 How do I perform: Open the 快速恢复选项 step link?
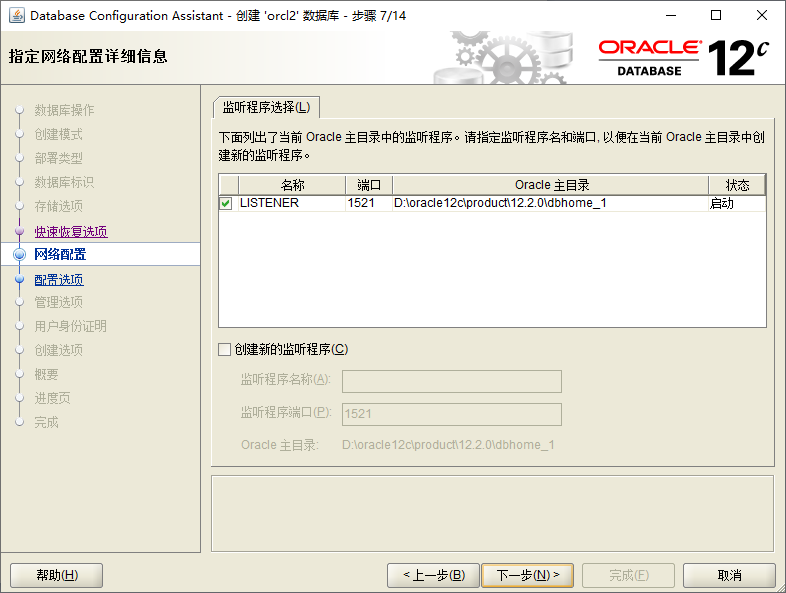click(x=71, y=232)
